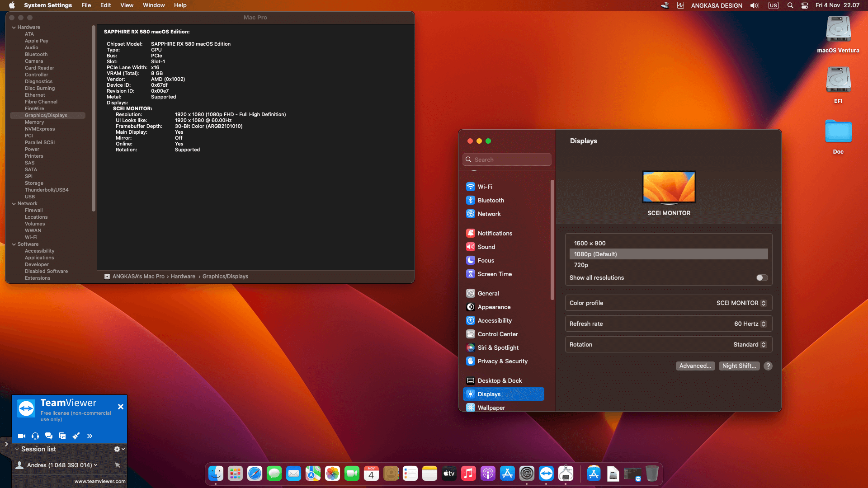Viewport: 868px width, 488px height.
Task: Collapse Hardware section in System Information
Action: tap(14, 28)
